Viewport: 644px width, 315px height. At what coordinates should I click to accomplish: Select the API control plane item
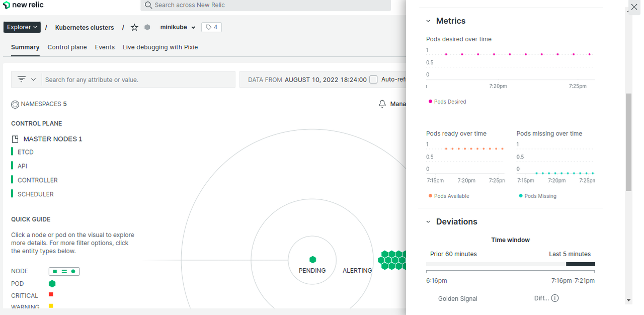22,166
